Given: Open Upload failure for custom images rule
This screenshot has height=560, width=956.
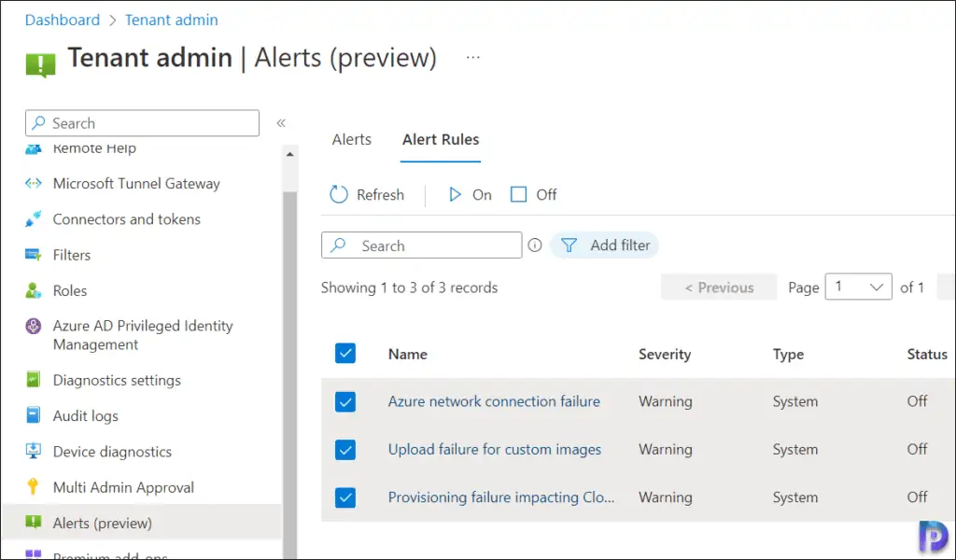Looking at the screenshot, I should click(x=495, y=449).
